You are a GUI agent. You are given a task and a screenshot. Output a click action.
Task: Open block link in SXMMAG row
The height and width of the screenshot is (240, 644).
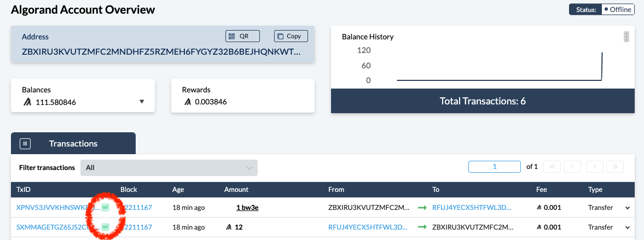[x=136, y=227]
